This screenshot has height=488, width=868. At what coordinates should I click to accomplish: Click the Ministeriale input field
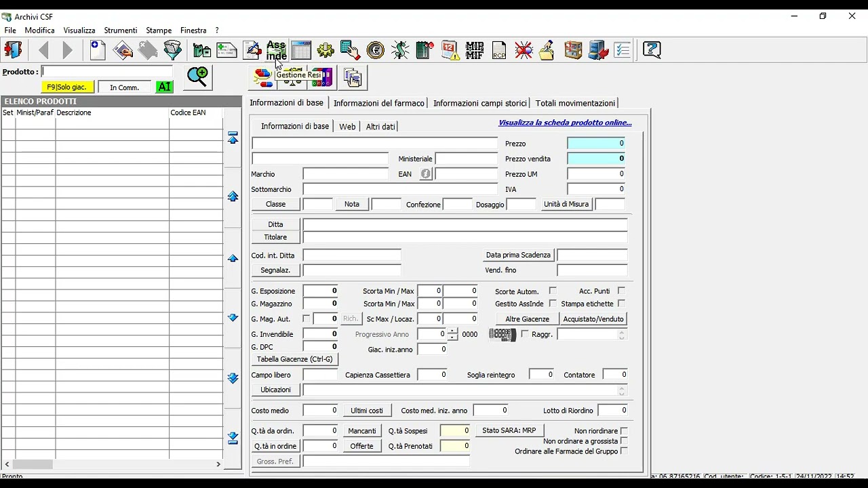click(467, 159)
